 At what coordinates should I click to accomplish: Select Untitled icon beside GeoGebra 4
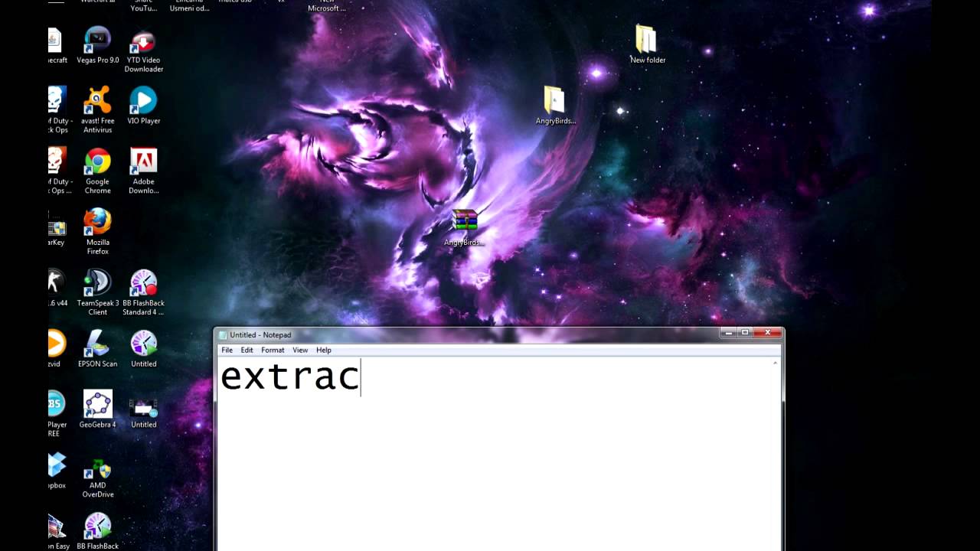click(143, 413)
